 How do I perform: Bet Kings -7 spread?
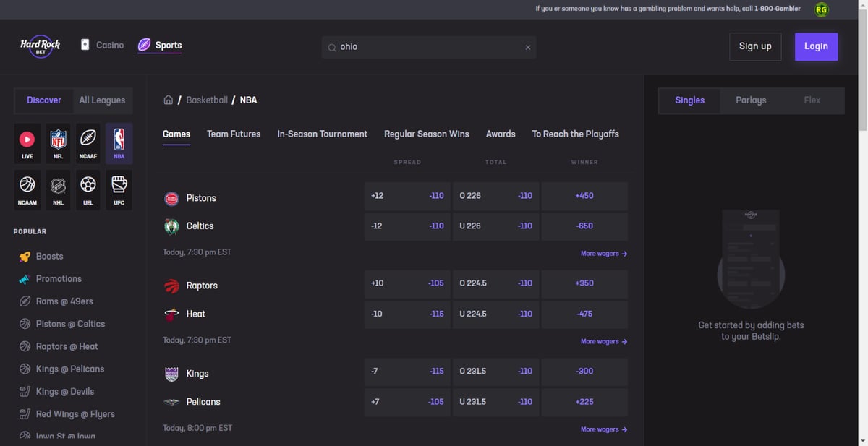click(407, 372)
